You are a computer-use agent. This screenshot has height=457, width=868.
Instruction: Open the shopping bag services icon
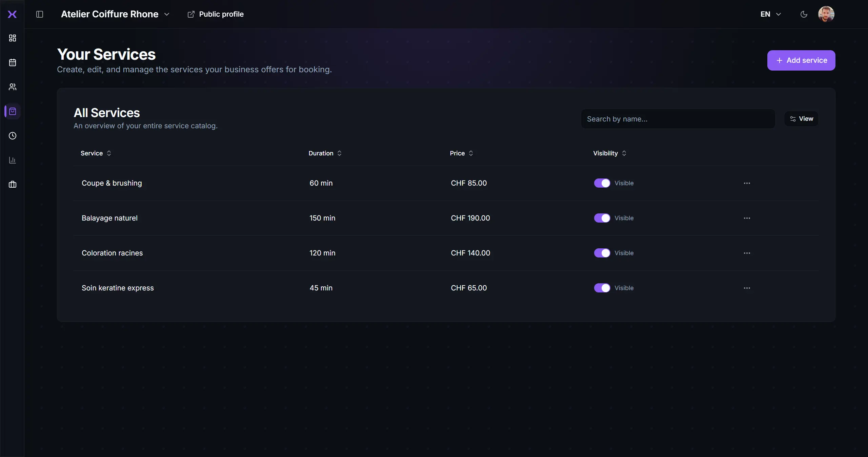12,111
